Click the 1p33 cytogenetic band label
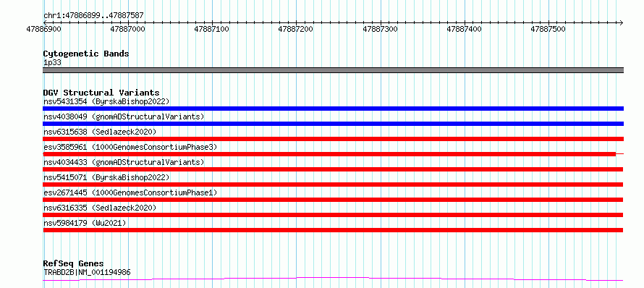The image size is (644, 288). pos(52,62)
